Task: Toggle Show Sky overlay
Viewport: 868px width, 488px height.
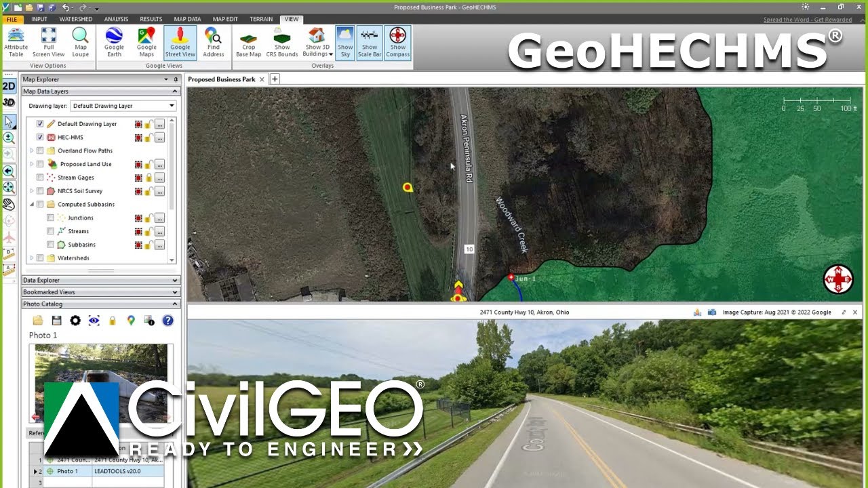Action: point(345,43)
